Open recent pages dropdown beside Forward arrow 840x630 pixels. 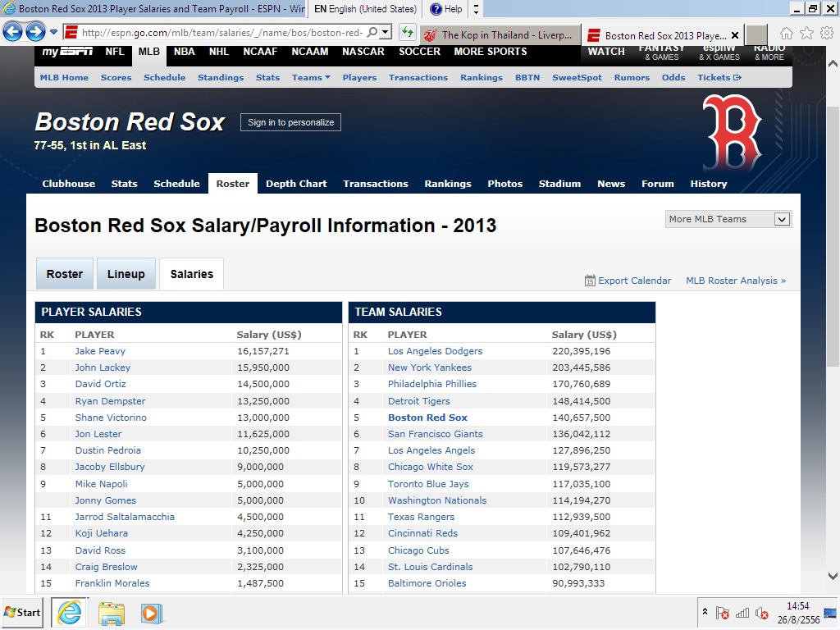pos(53,32)
